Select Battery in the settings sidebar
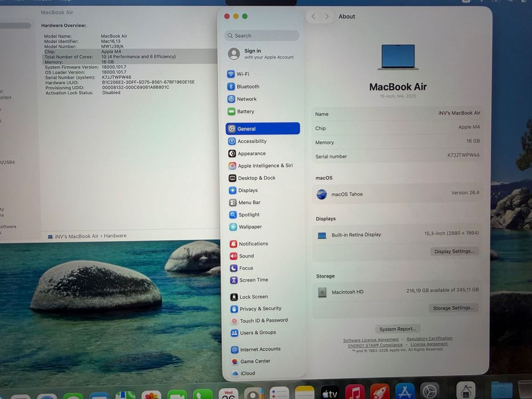 point(241,111)
